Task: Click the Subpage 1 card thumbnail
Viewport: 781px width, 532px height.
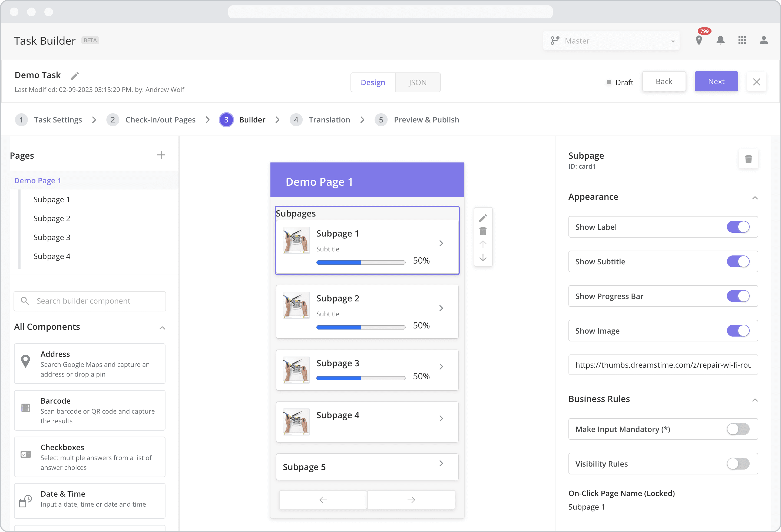Action: tap(296, 240)
